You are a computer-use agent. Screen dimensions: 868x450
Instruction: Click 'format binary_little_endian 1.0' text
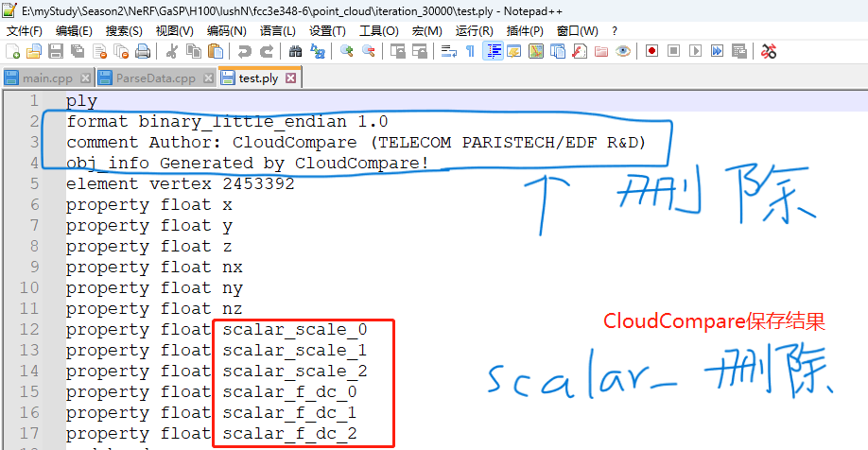click(x=228, y=122)
